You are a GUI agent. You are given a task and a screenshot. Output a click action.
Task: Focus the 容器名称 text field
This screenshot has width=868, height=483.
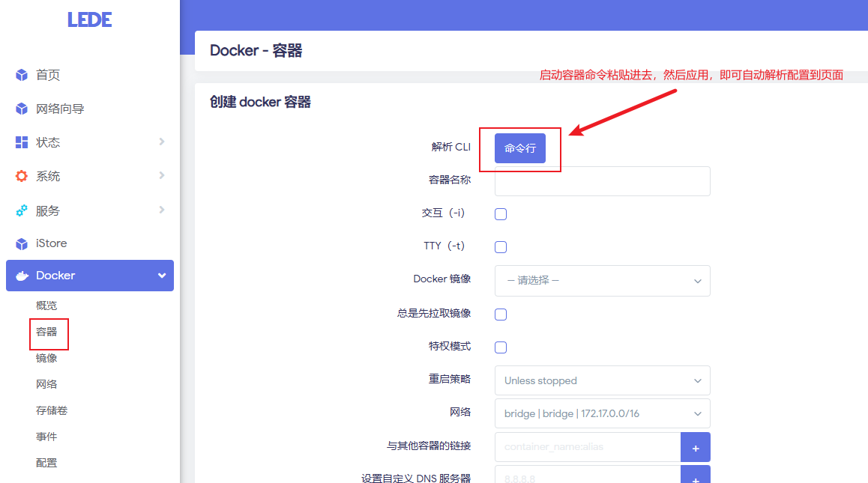pyautogui.click(x=602, y=181)
